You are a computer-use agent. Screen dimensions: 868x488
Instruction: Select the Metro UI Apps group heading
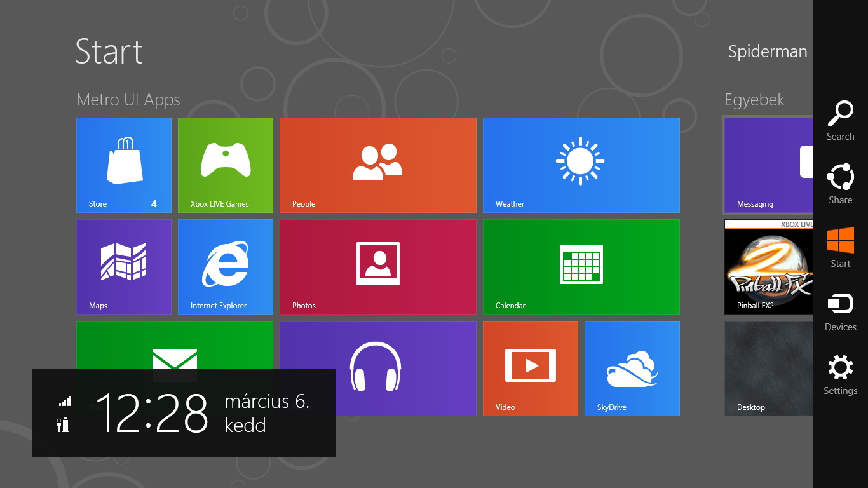[x=128, y=100]
